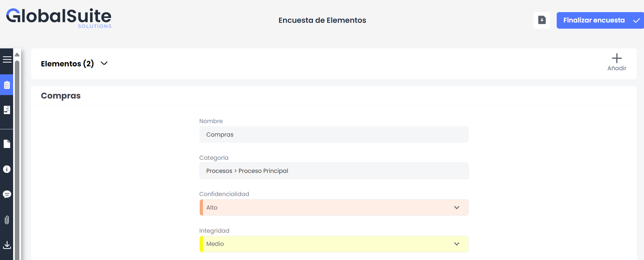Click the export file icon beside Finalizar encuesta
Screen dimensions: 644x260
pos(542,20)
